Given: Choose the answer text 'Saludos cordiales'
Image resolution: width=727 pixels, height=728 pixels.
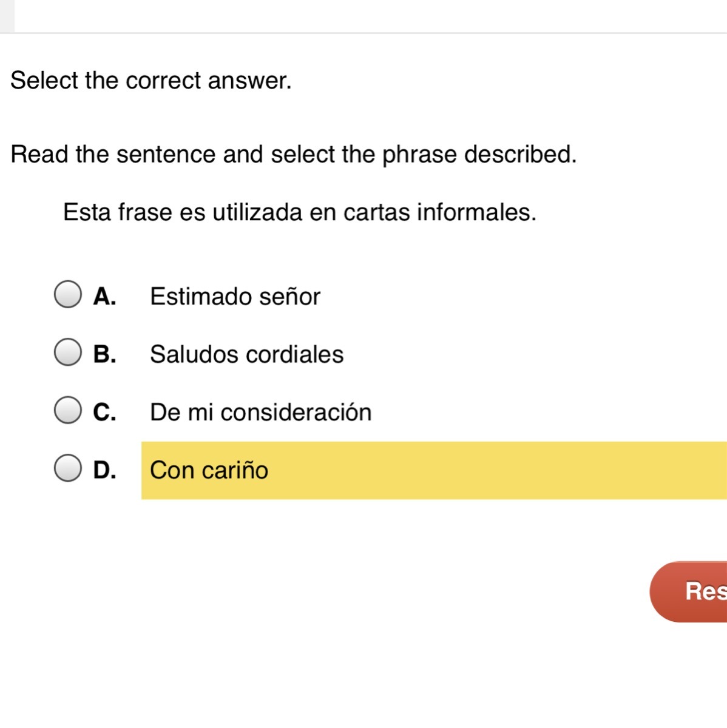Looking at the screenshot, I should pos(246,354).
